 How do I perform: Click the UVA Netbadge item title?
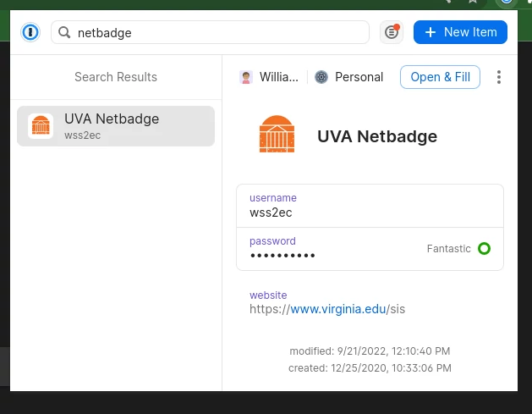[x=377, y=136]
